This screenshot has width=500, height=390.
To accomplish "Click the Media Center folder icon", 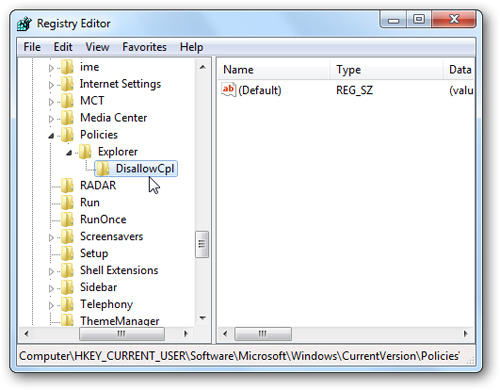I will [x=67, y=118].
